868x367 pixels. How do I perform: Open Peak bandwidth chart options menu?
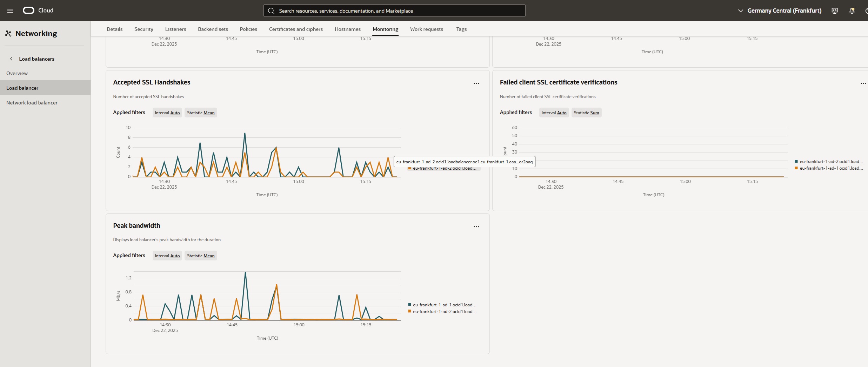476,227
